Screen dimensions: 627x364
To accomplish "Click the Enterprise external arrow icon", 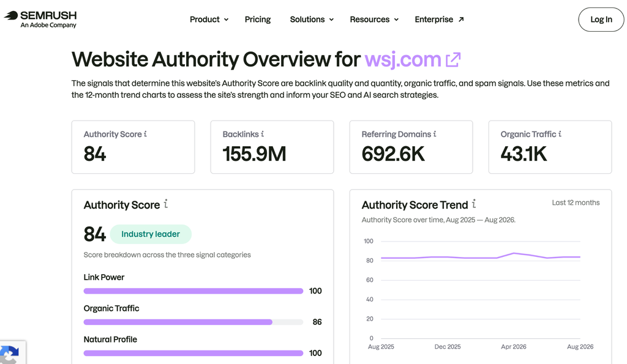I will click(461, 19).
